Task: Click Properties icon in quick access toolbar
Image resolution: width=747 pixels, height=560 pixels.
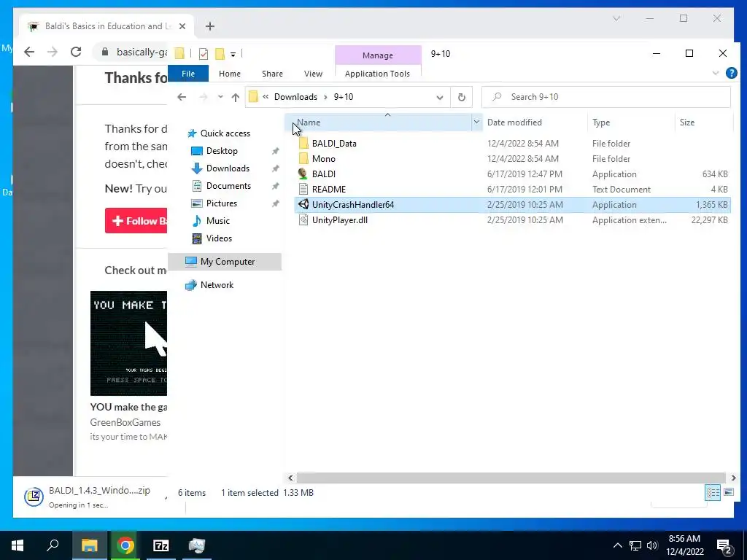Action: click(204, 54)
